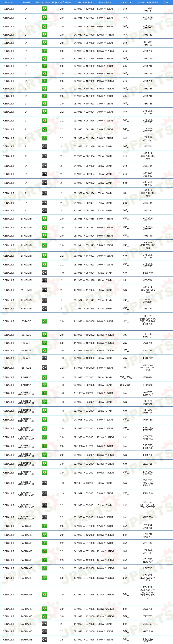Click the diesel ON icon in the G8T 740 row
The image size is (173, 644).
pyautogui.click(x=44, y=631)
